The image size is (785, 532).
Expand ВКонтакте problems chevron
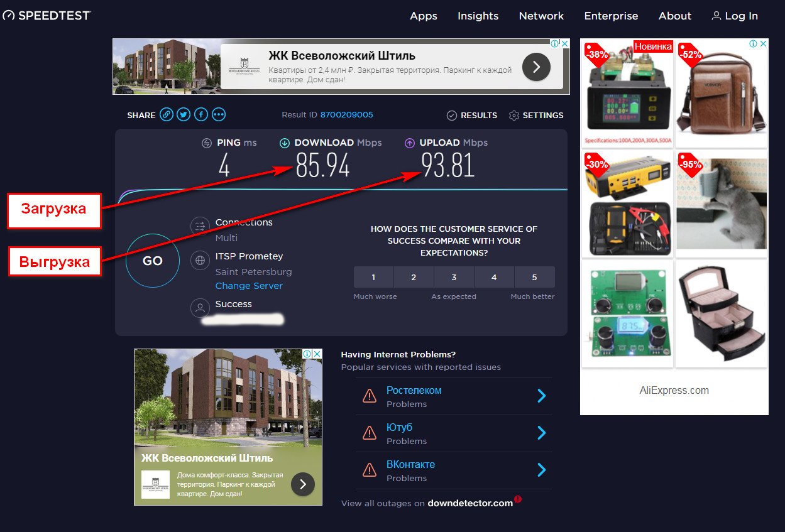(x=542, y=470)
